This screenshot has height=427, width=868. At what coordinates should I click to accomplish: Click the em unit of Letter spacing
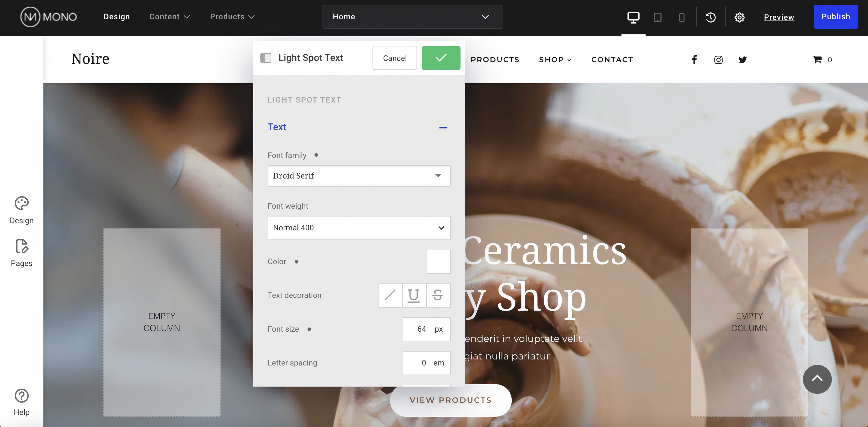point(439,363)
